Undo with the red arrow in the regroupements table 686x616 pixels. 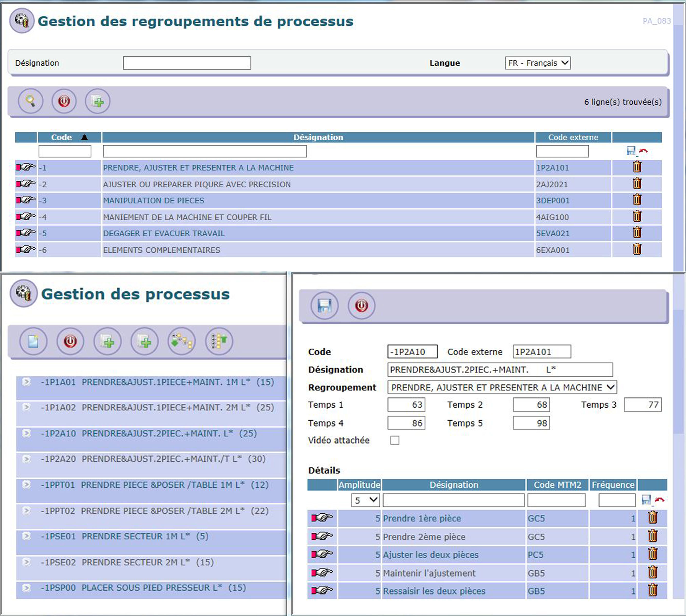tap(643, 151)
